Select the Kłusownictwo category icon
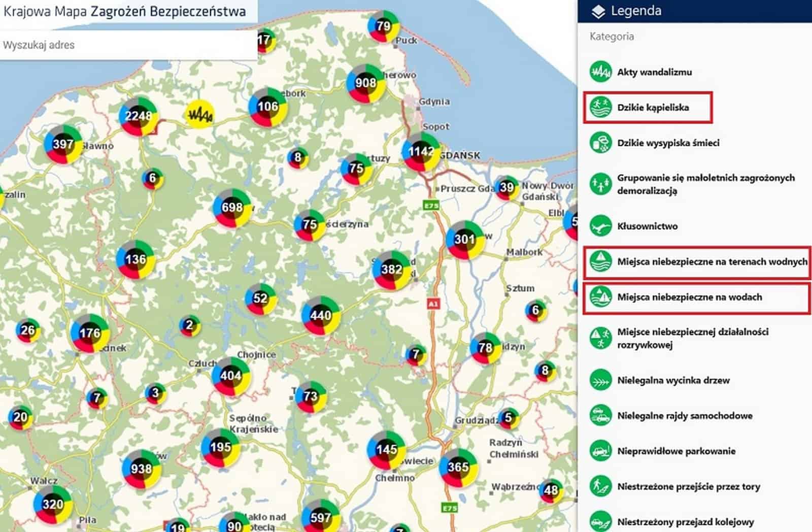812x532 pixels. click(600, 226)
